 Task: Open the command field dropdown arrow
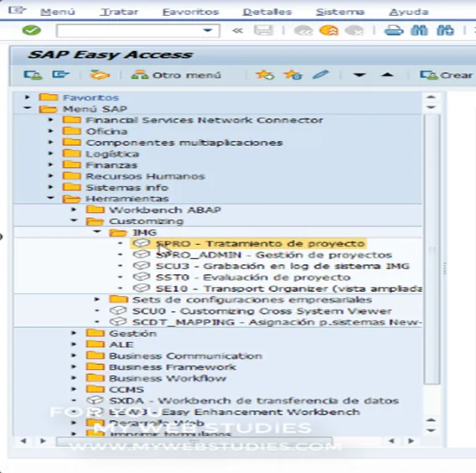point(208,30)
